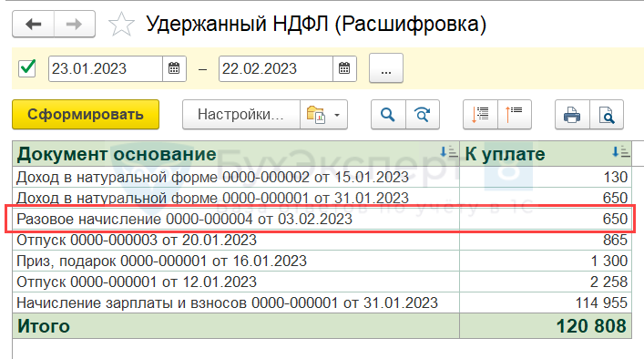Viewport: 644px width, 359px height.
Task: Select the Документ основание header
Action: [x=236, y=154]
